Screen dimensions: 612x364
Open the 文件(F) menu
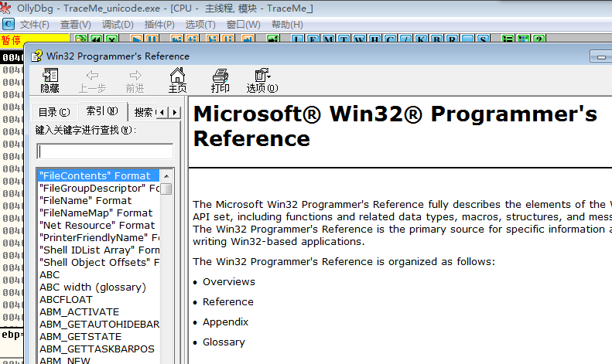click(35, 25)
